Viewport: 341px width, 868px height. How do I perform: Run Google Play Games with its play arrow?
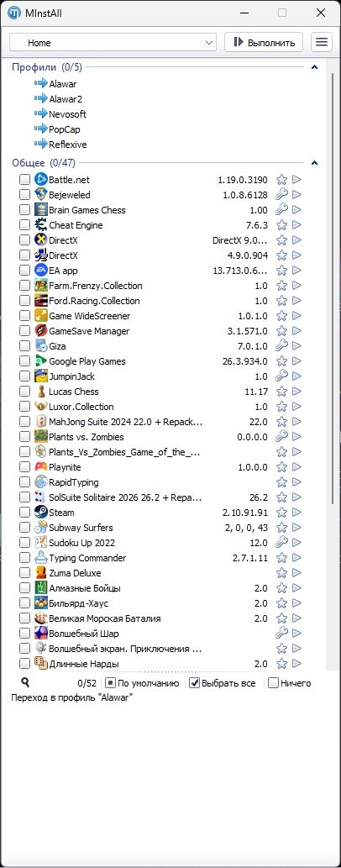coord(296,361)
